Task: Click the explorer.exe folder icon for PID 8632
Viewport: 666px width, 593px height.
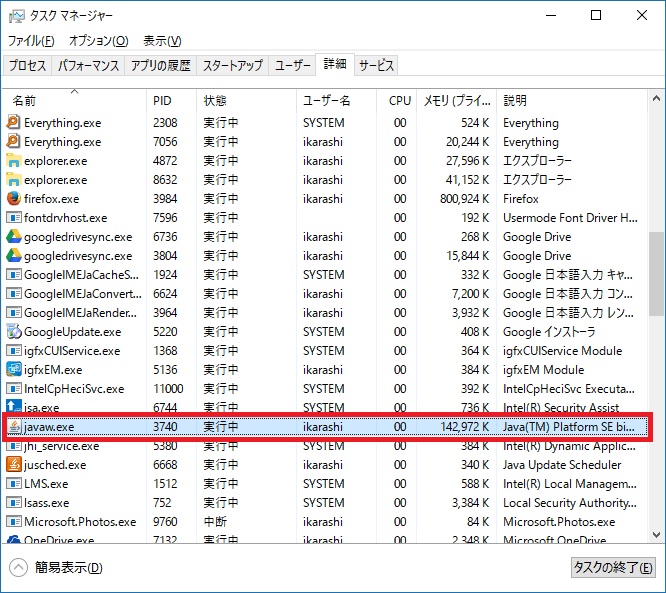Action: pos(14,180)
